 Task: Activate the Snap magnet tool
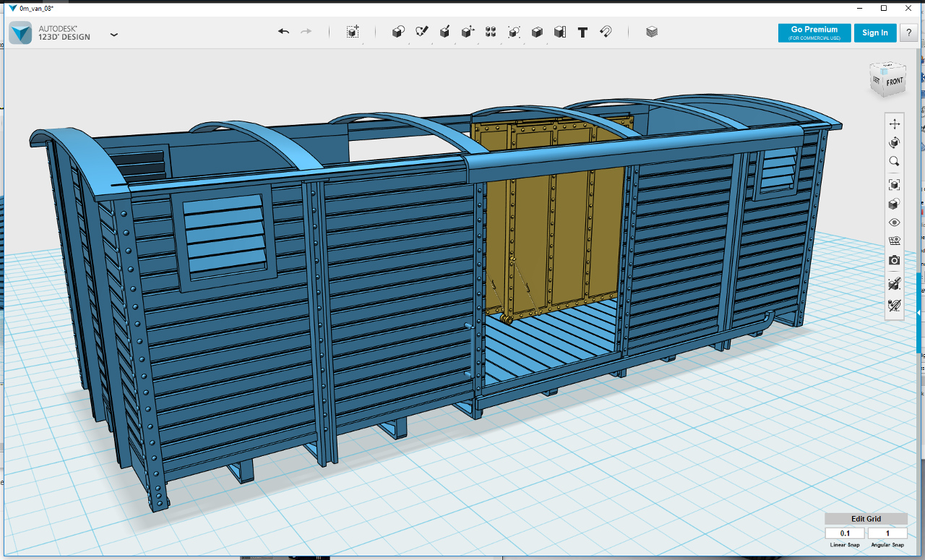[606, 32]
